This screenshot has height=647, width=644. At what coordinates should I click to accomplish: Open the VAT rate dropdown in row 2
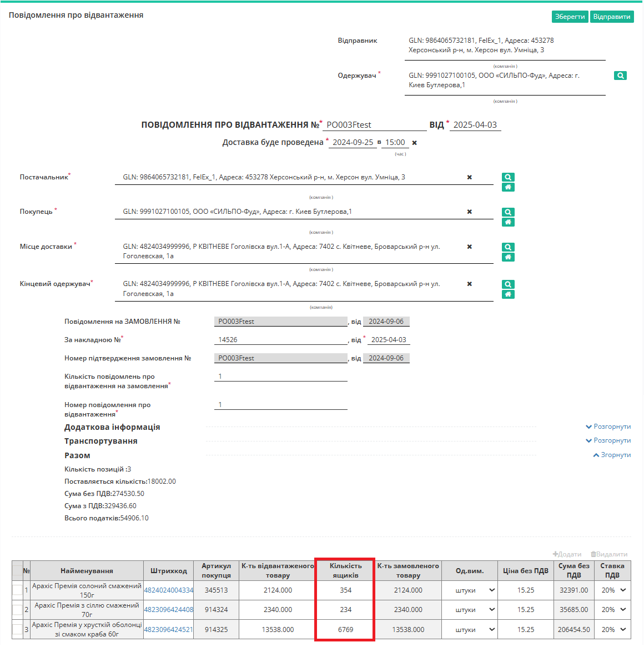click(x=613, y=610)
